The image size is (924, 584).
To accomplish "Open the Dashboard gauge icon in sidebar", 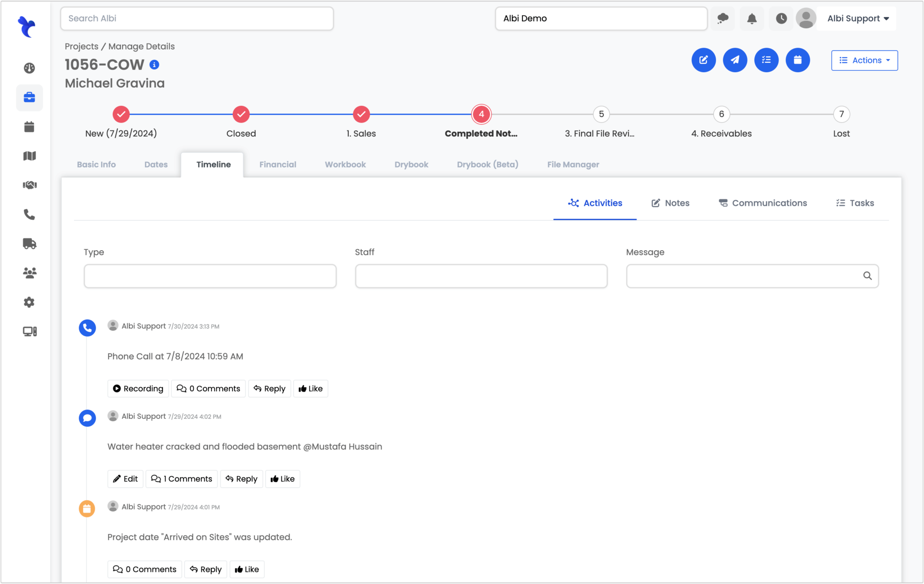I will point(29,68).
